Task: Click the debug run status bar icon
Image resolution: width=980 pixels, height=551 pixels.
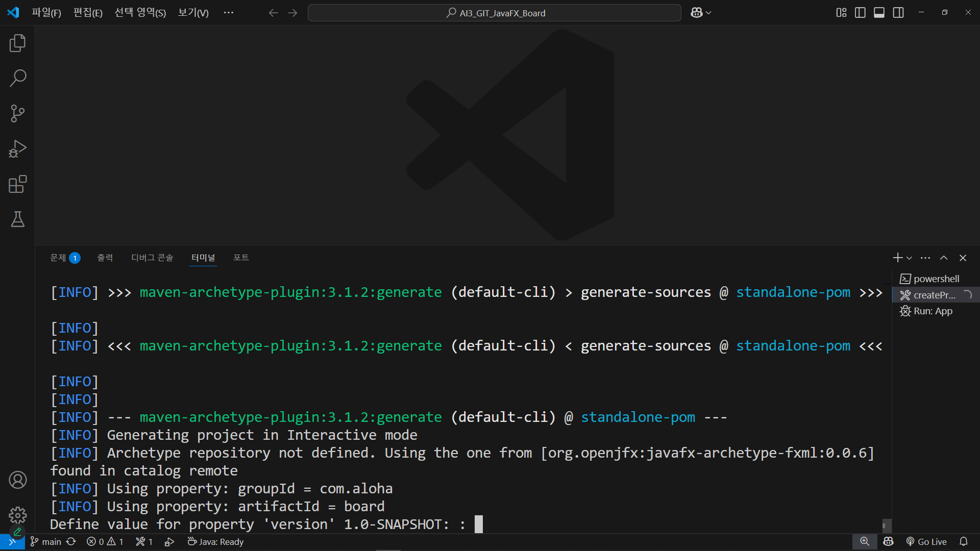Action: 169,542
